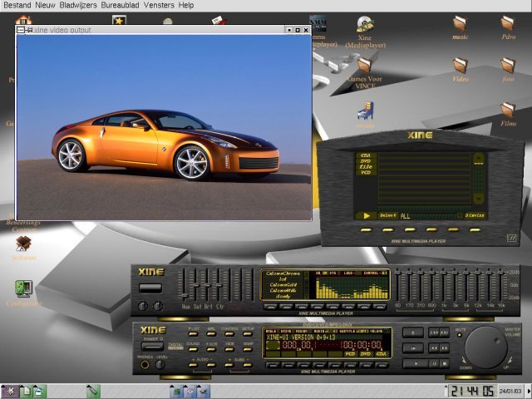
Task: Select previous subtitle with SUBS minus
Action: pyautogui.click(x=248, y=365)
